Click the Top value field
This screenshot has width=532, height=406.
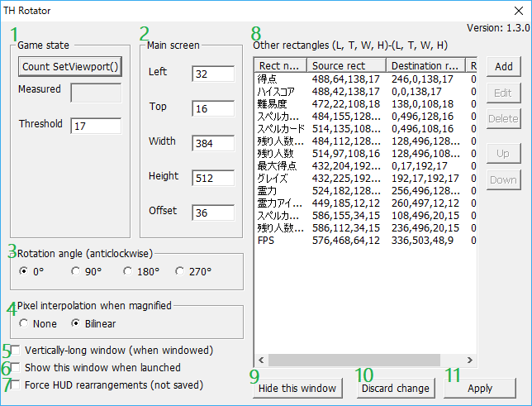[213, 108]
